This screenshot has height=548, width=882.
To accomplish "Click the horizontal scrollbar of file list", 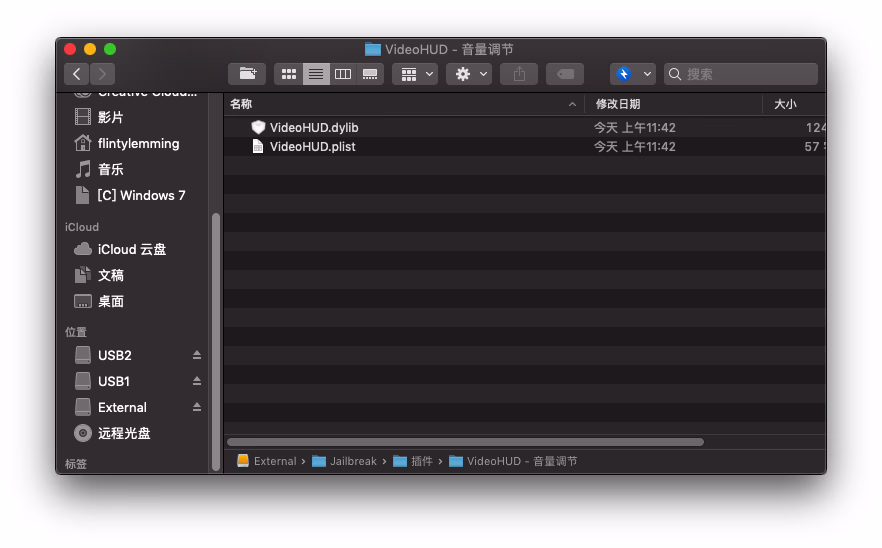I will (x=465, y=442).
